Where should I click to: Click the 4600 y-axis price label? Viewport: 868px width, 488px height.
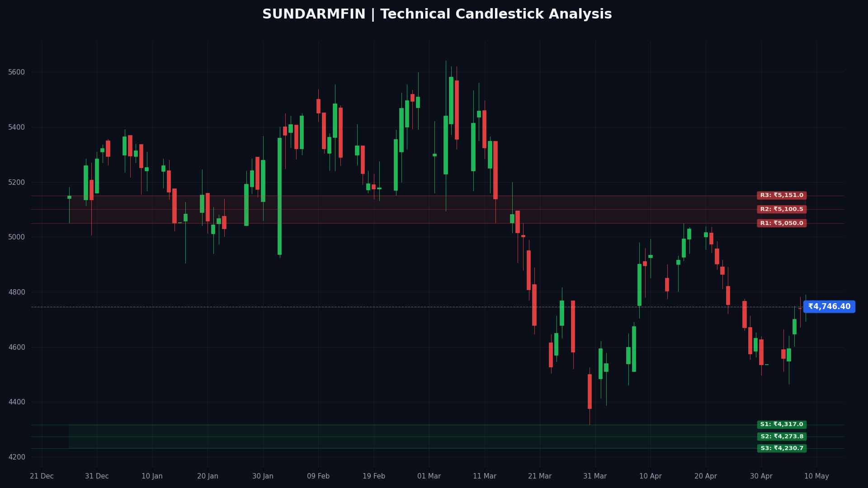point(16,347)
